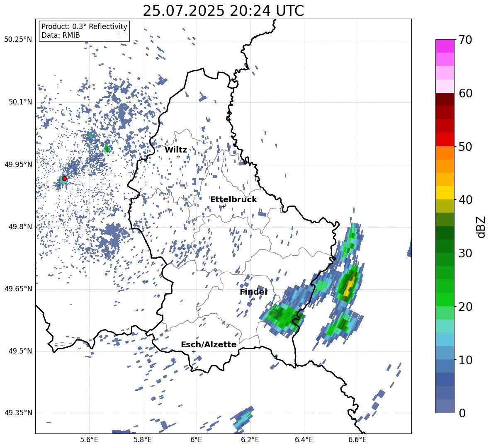The height and width of the screenshot is (448, 491).
Task: Click the 6.6°E longitude label
Action: pyautogui.click(x=357, y=440)
